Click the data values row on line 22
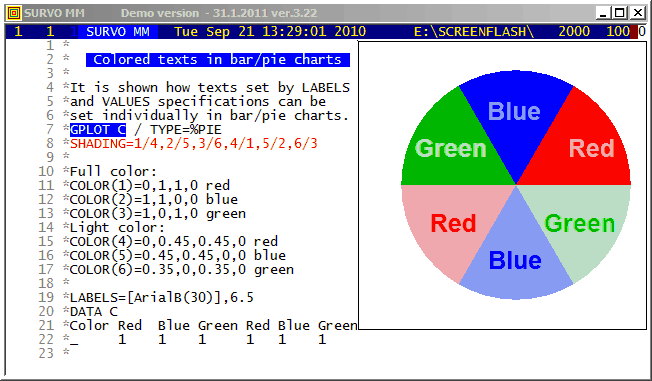Viewport: 652px width, 381px height. pos(198,339)
